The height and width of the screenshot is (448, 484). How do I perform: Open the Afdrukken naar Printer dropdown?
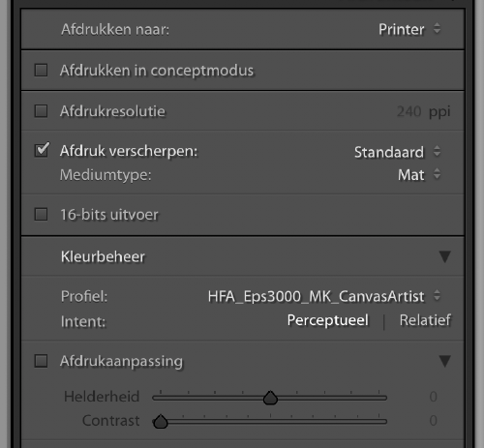(409, 29)
